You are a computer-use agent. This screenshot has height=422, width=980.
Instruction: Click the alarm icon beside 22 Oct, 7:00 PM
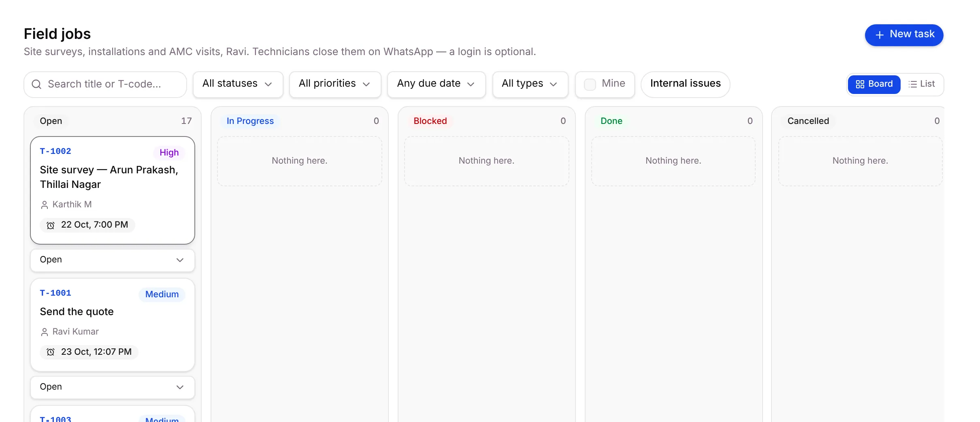point(51,225)
